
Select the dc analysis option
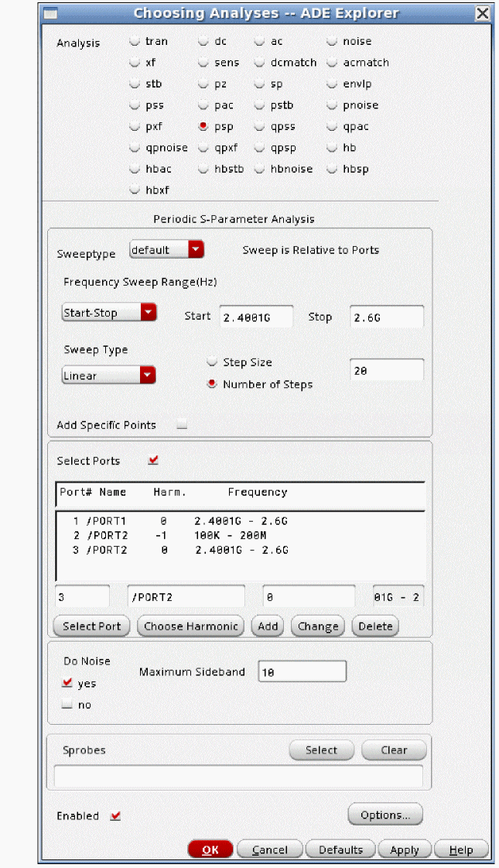(203, 41)
